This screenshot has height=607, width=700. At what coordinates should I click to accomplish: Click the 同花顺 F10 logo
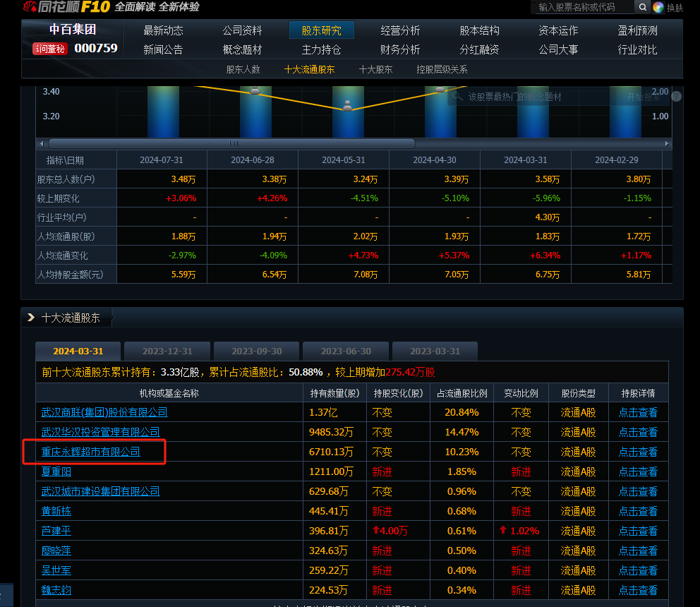click(x=66, y=6)
